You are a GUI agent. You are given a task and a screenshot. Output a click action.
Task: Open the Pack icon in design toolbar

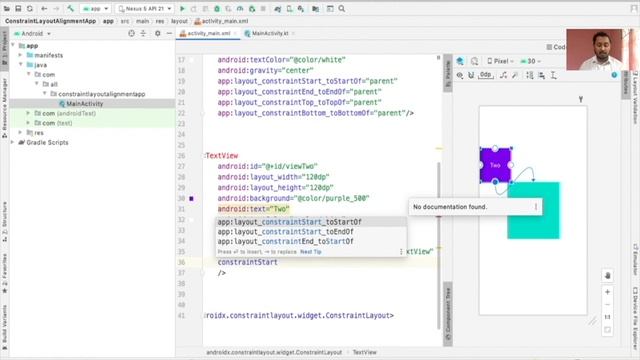click(x=530, y=75)
